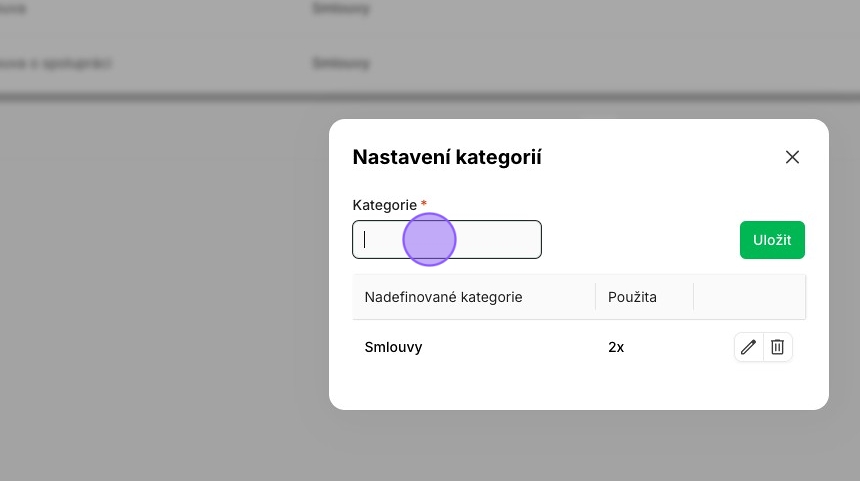Click the Nadefinované kategorie column header
This screenshot has height=481, width=860.
click(x=443, y=297)
